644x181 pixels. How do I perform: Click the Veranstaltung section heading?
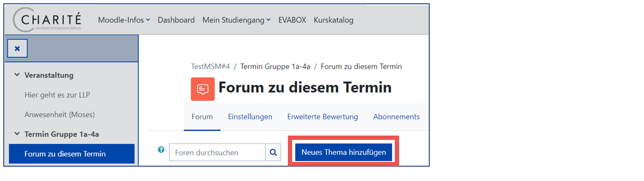click(x=49, y=75)
